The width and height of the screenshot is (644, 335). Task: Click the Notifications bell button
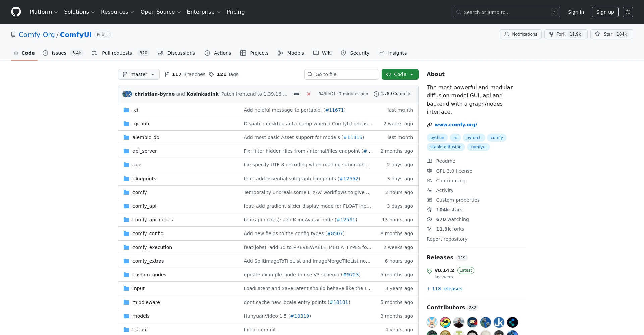tap(521, 34)
